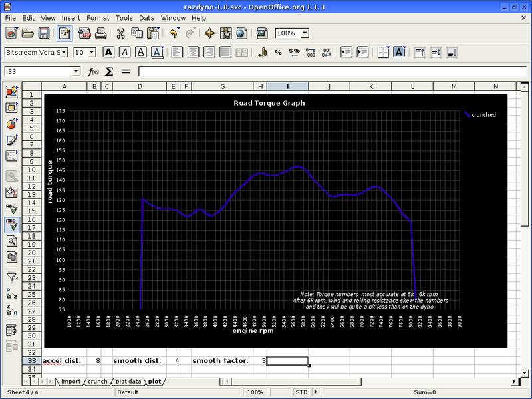Open the zoom percentage 100% dropdown
This screenshot has width=532, height=399.
click(305, 33)
